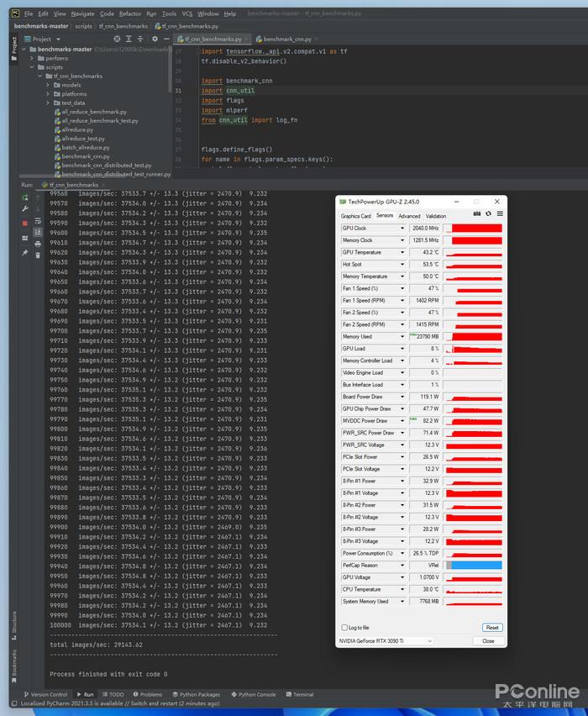588x716 pixels.
Task: Open the NVIDIA GeForce RTX 3090 Ti selector
Action: click(386, 641)
